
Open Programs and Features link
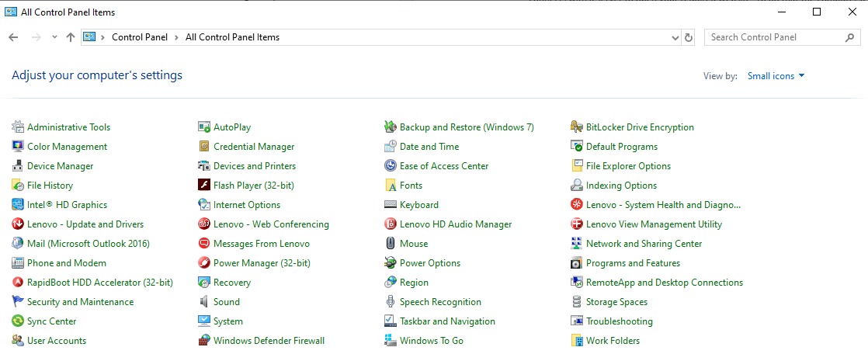(634, 262)
